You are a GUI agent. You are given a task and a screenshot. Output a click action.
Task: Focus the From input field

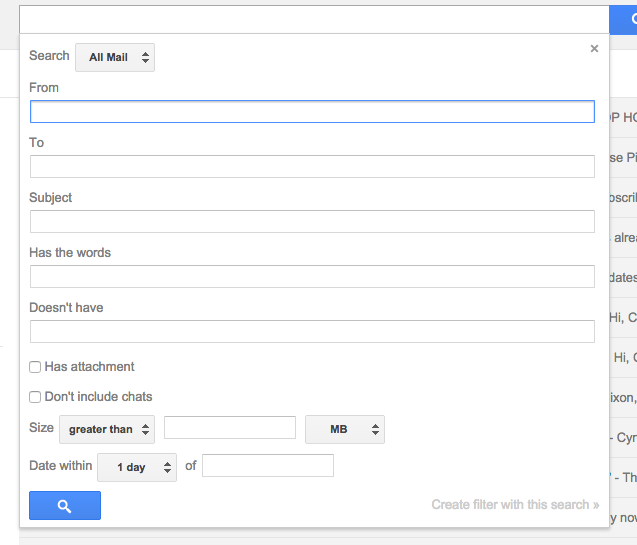312,112
